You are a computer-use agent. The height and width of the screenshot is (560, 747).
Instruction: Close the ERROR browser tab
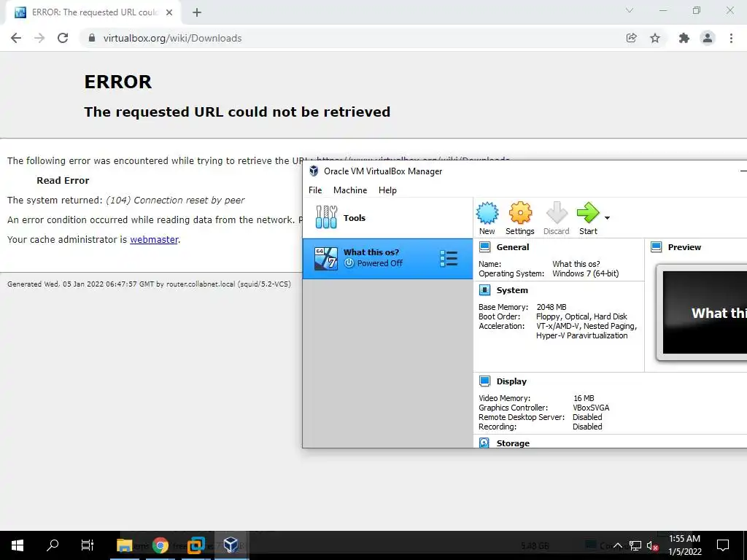tap(169, 12)
